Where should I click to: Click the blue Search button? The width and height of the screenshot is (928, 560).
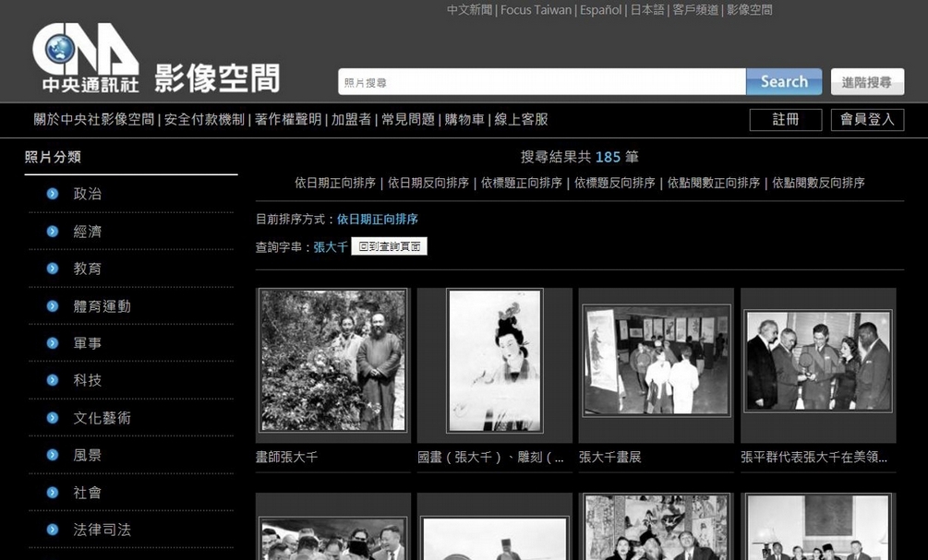click(x=784, y=81)
